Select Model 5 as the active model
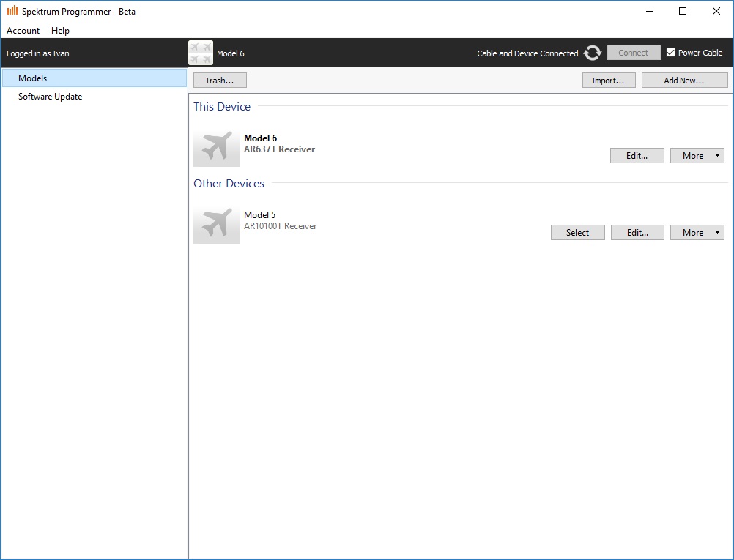Viewport: 734px width, 560px height. pyautogui.click(x=577, y=233)
